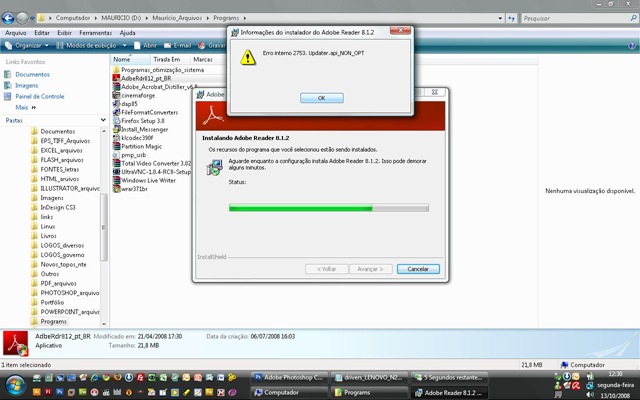Open Documentos in Links Favoritos

[32, 74]
